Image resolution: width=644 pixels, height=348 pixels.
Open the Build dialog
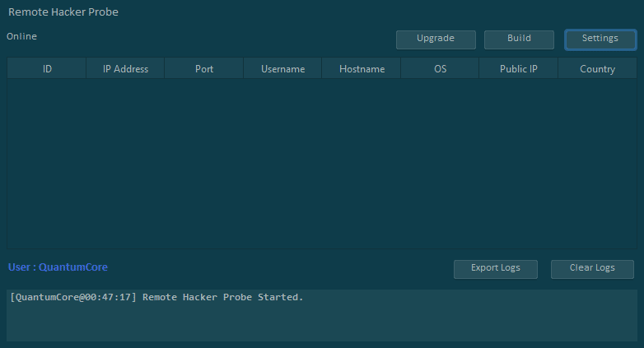coord(519,39)
